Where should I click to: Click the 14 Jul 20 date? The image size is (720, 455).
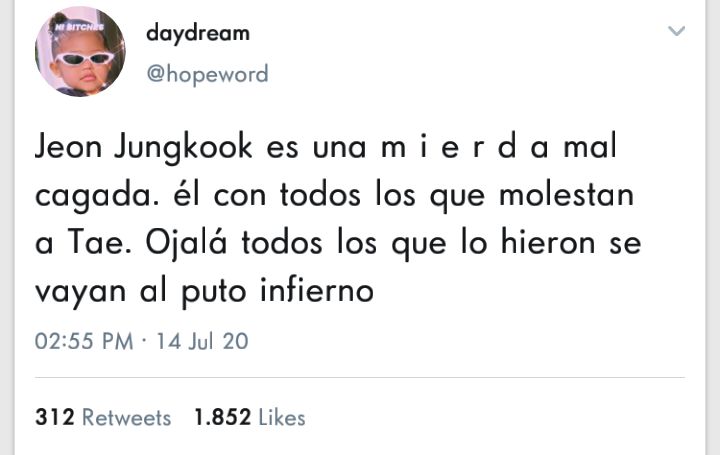point(202,341)
